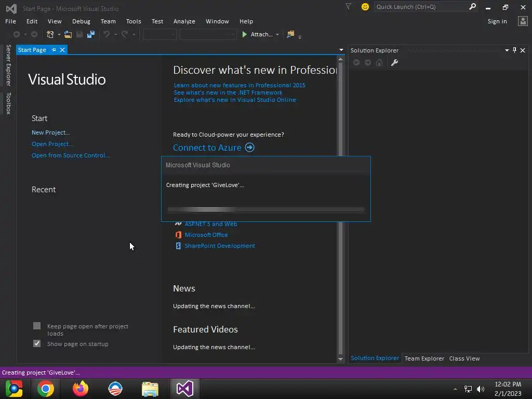Click Open from Source Control... link
This screenshot has width=532, height=399.
[x=71, y=155]
